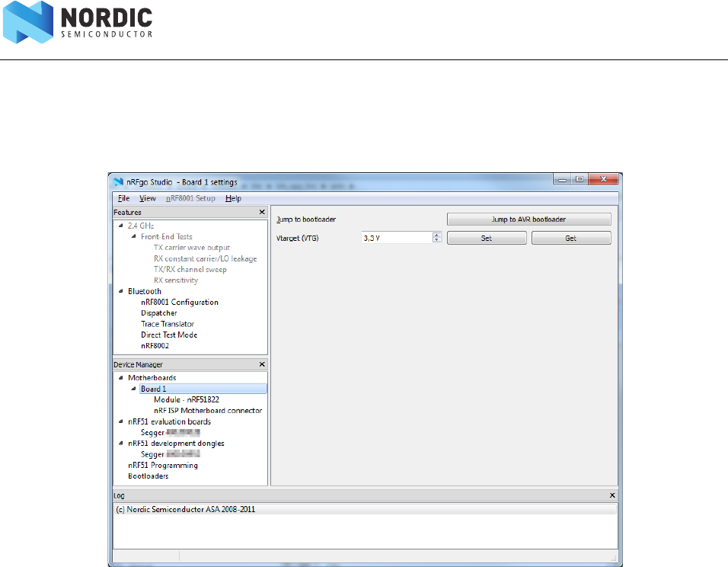Click the Vtarget (VTG) voltage field
This screenshot has height=567, width=728.
tap(397, 238)
